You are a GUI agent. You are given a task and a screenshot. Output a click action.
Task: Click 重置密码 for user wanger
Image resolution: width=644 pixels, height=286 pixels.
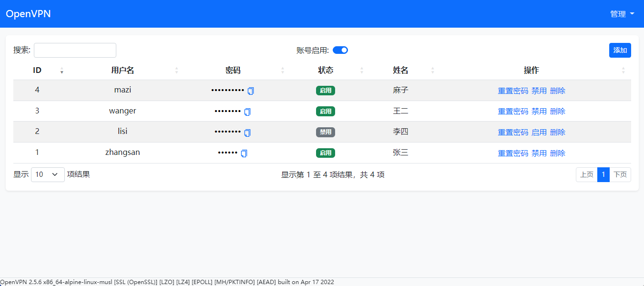click(513, 111)
